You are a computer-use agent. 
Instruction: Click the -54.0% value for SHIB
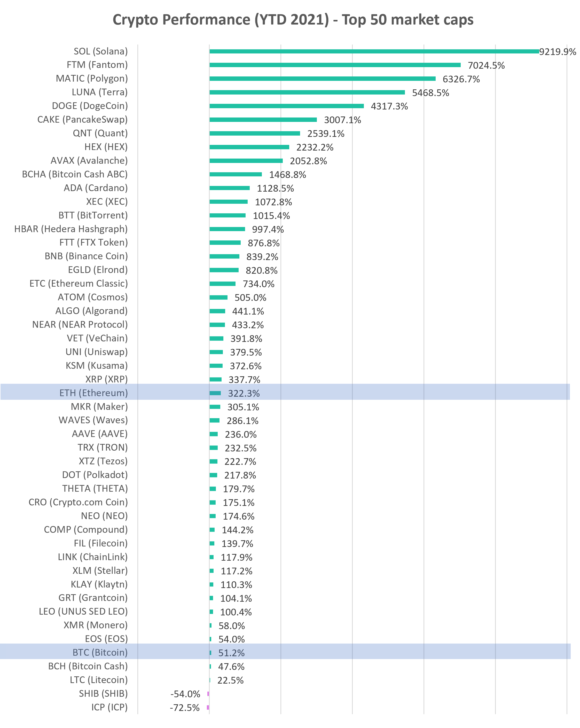tap(185, 694)
